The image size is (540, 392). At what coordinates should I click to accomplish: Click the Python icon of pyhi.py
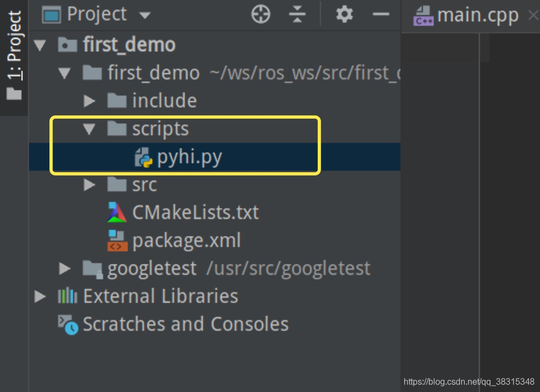click(143, 157)
